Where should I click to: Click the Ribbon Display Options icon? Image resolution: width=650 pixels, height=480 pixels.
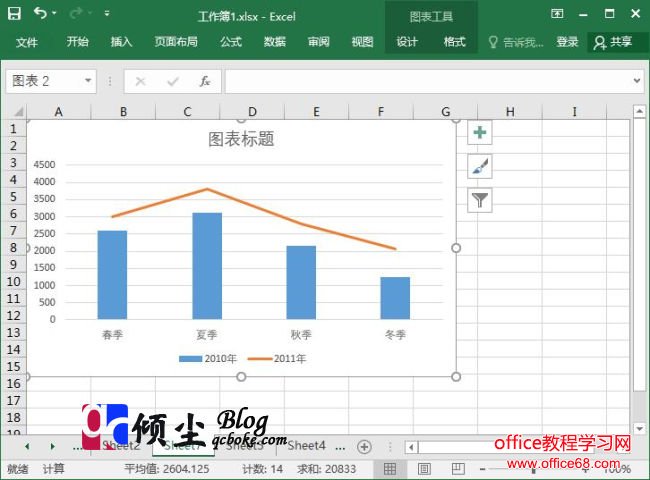click(x=557, y=14)
